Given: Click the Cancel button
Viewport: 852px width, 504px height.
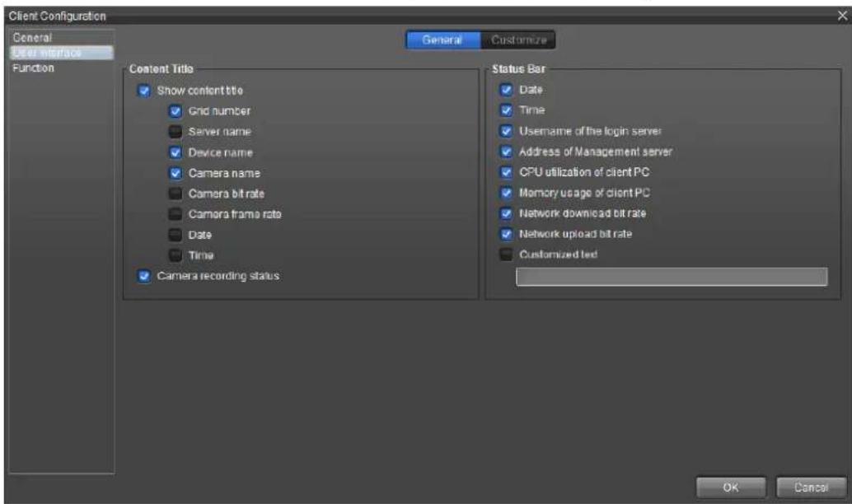Looking at the screenshot, I should click(x=811, y=488).
